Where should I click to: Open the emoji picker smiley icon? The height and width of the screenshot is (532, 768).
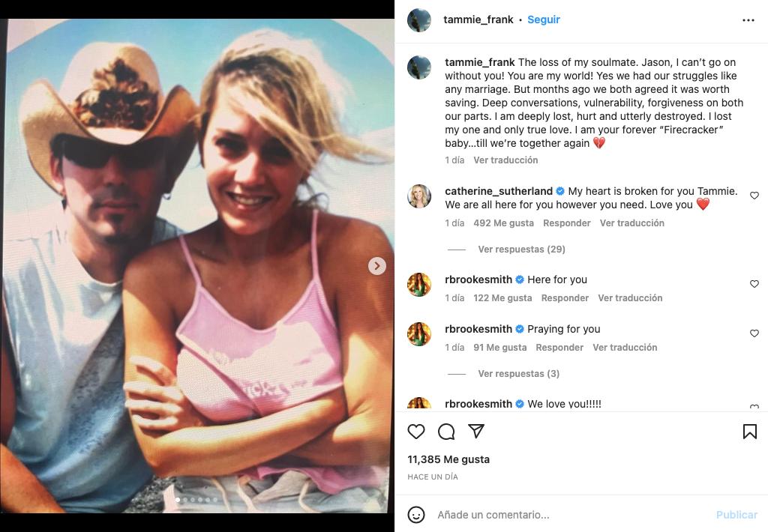416,515
